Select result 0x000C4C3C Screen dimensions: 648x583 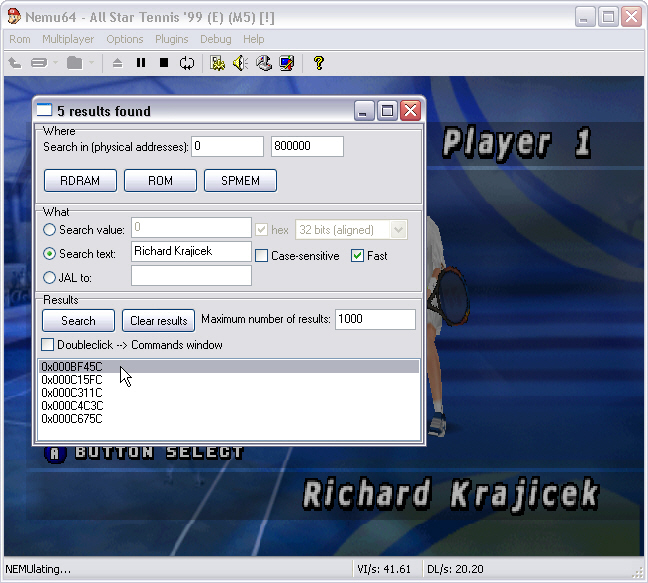tap(229, 406)
